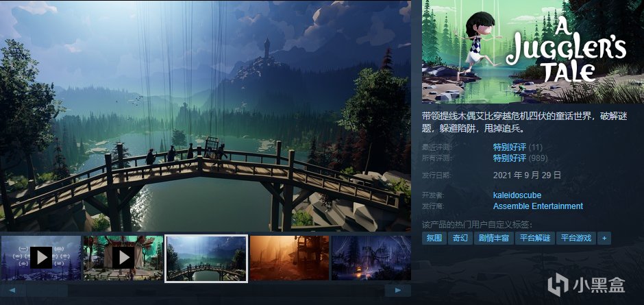Open the dark night campfire thumbnail

371,258
